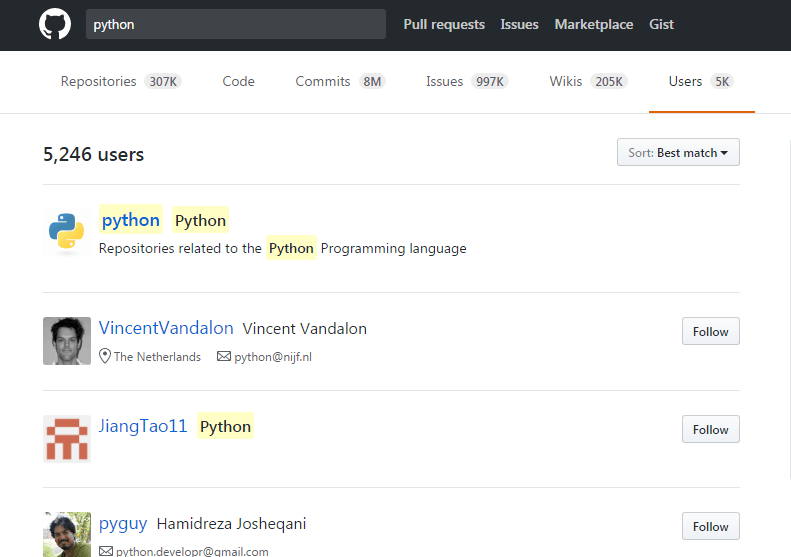Open the pyguy username link
Viewport: 791px width, 557px height.
tap(123, 523)
